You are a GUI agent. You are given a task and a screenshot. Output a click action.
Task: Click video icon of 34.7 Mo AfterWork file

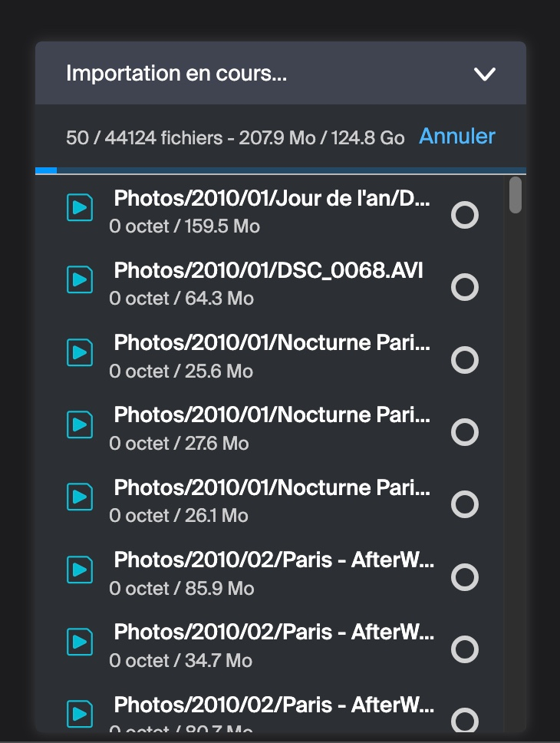pos(80,642)
